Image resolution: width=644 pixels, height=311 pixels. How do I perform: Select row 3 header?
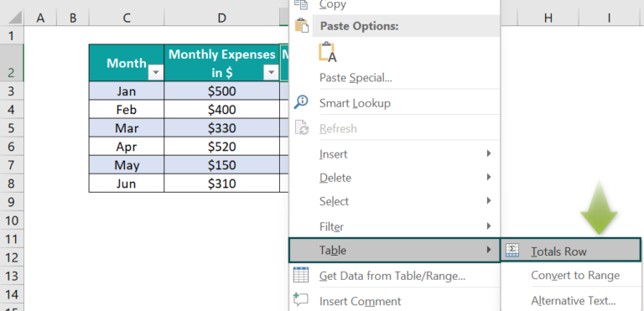[12, 91]
